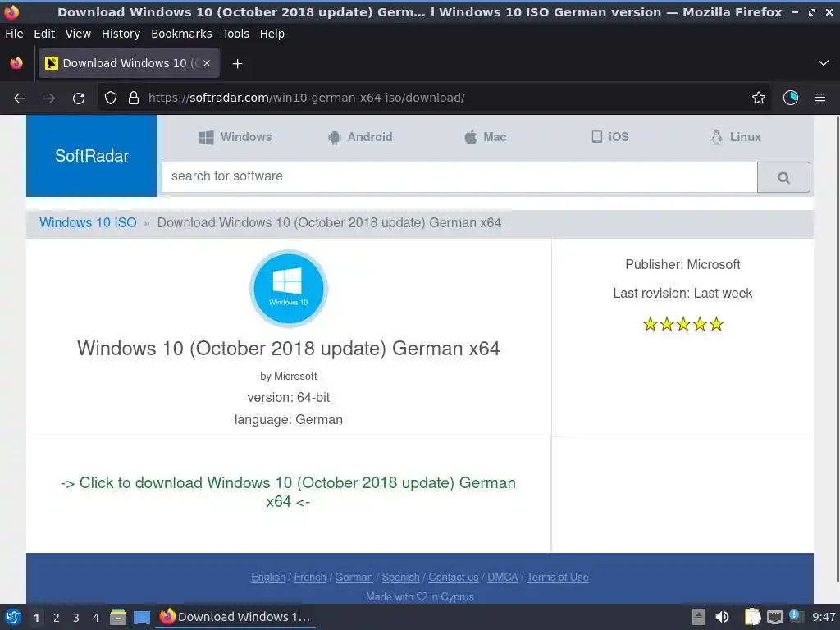This screenshot has width=840, height=630.
Task: Go to the Windows software category
Action: pos(235,137)
